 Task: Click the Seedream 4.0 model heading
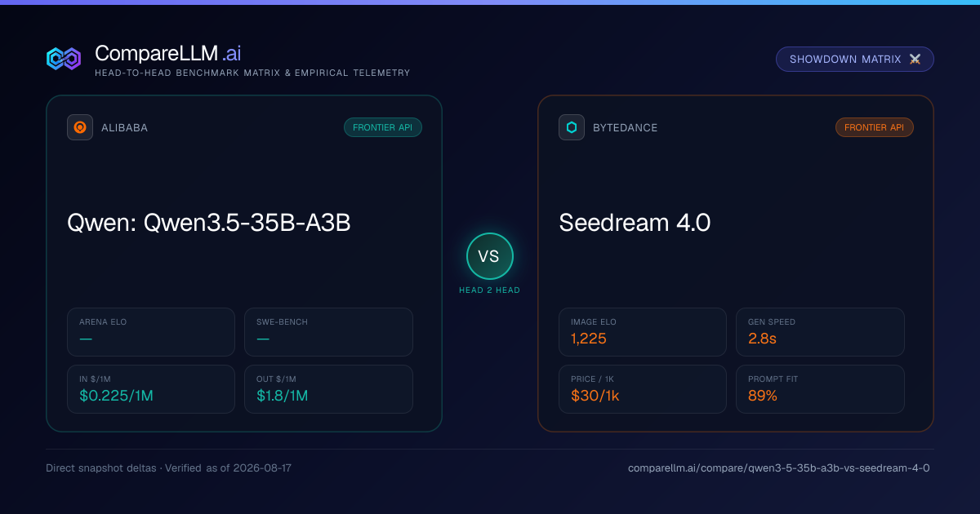tap(635, 223)
